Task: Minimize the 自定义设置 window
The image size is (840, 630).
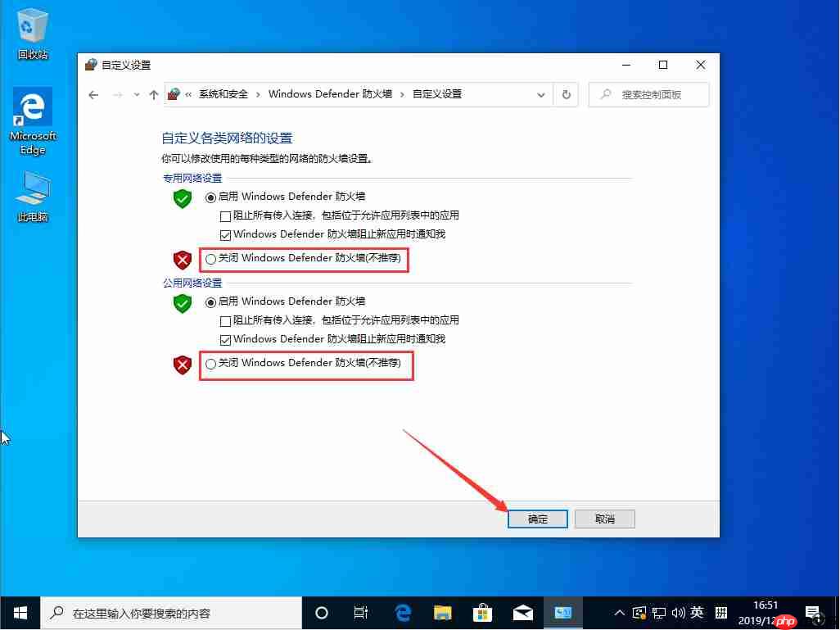Action: tap(626, 65)
